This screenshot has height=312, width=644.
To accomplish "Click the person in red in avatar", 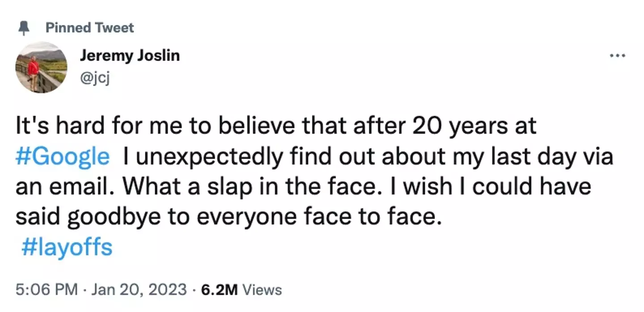I will pyautogui.click(x=33, y=69).
